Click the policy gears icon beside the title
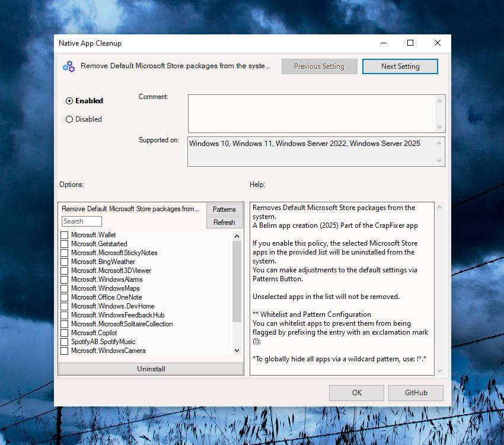The height and width of the screenshot is (445, 504). [x=69, y=66]
